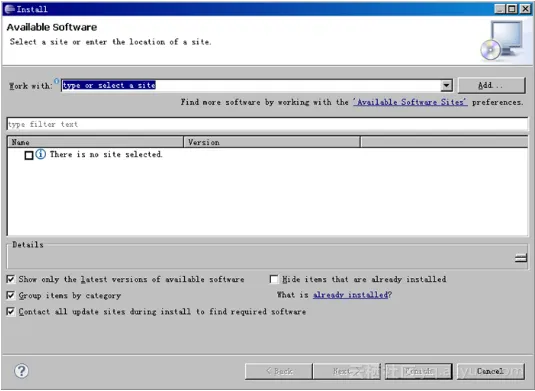Click the info icon beside no site selected

[x=41, y=154]
